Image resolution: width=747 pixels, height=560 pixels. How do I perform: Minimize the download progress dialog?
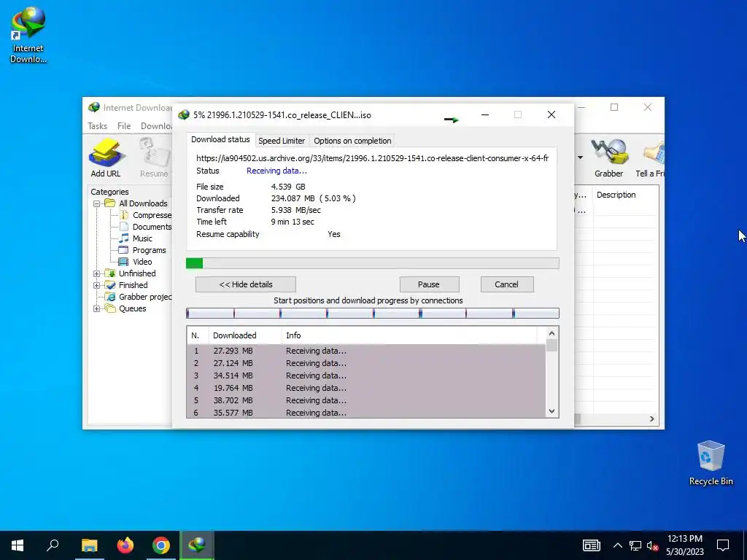(485, 114)
